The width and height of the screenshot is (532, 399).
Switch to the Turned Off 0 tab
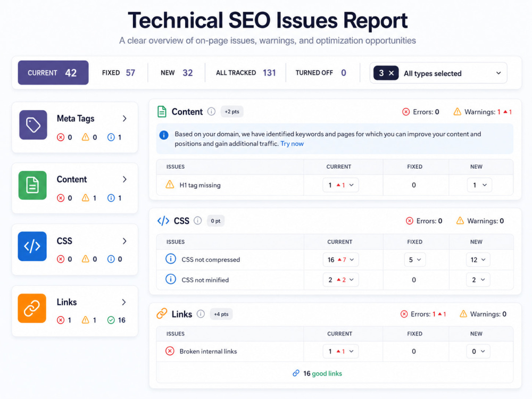pyautogui.click(x=321, y=72)
